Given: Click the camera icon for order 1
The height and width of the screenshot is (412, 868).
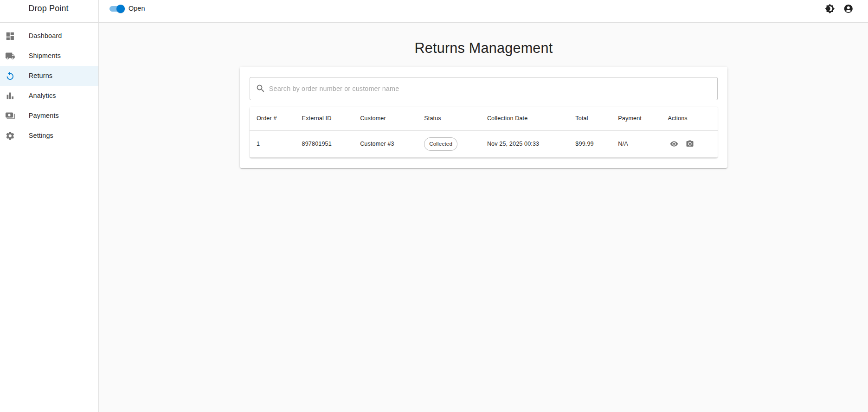Looking at the screenshot, I should click(690, 144).
